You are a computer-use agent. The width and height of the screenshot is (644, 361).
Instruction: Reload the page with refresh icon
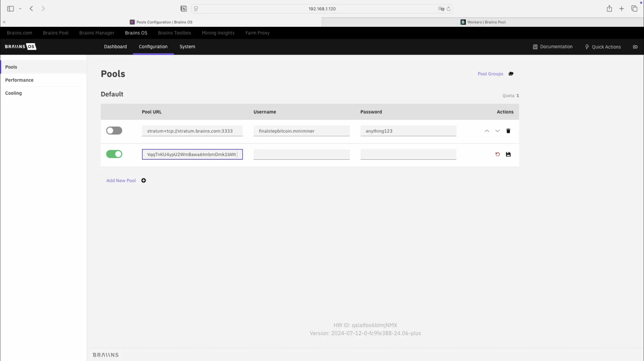coord(449,9)
